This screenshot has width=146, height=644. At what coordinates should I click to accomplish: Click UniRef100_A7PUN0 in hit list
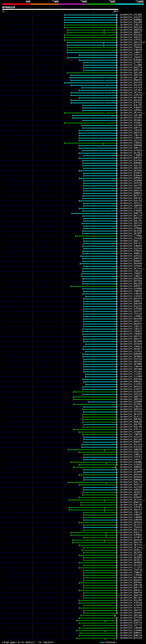(131, 309)
